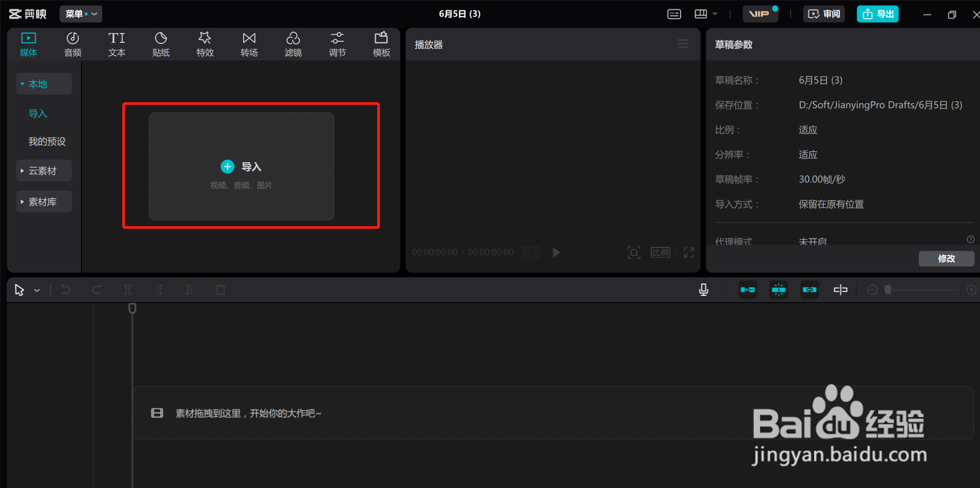Expand the 素材库 material library section

[x=44, y=201]
